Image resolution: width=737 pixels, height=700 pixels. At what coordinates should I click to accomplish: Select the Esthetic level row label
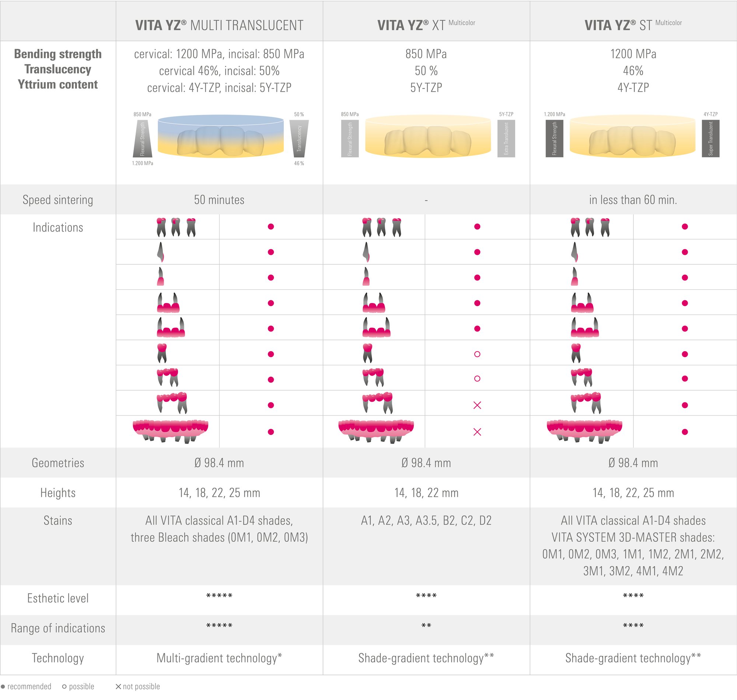58,598
